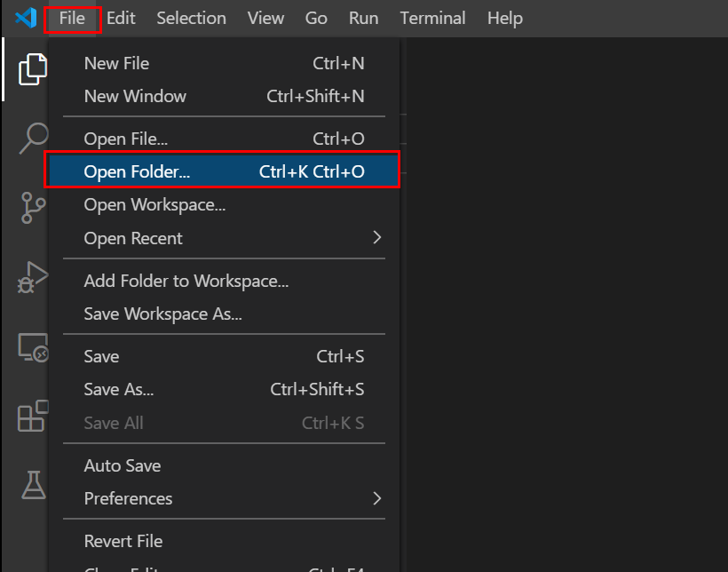
Task: Open the Terminal menu
Action: pos(432,18)
